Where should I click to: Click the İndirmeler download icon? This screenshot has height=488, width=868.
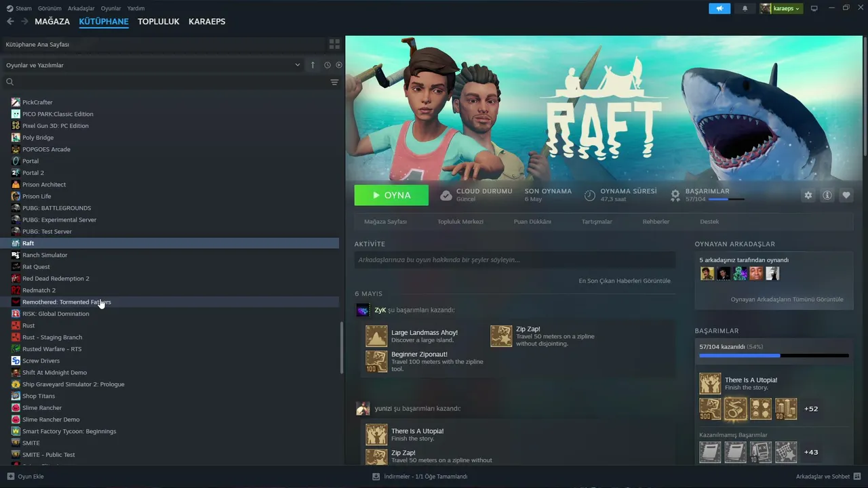click(x=376, y=476)
